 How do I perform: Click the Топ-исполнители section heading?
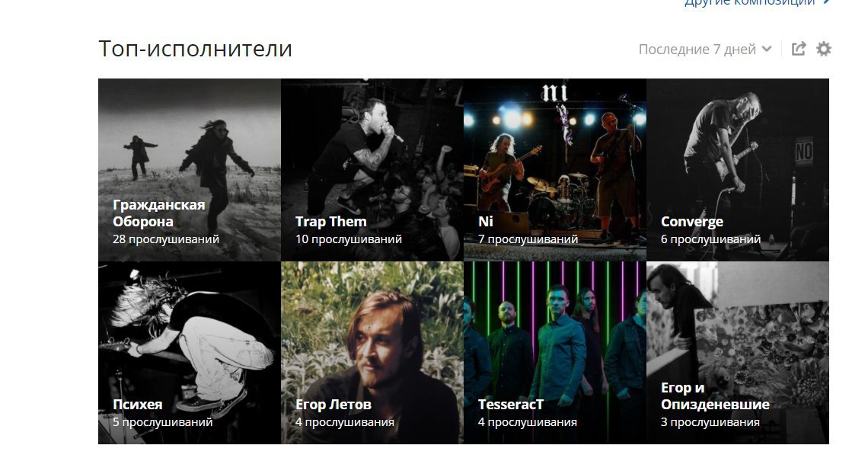[195, 49]
